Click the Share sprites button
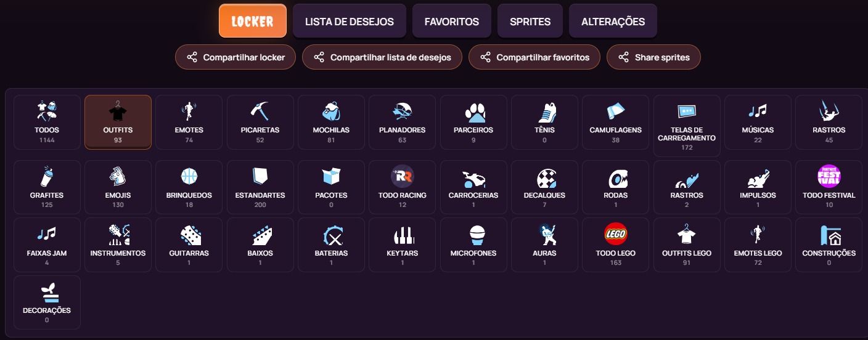This screenshot has height=340, width=868. 653,57
